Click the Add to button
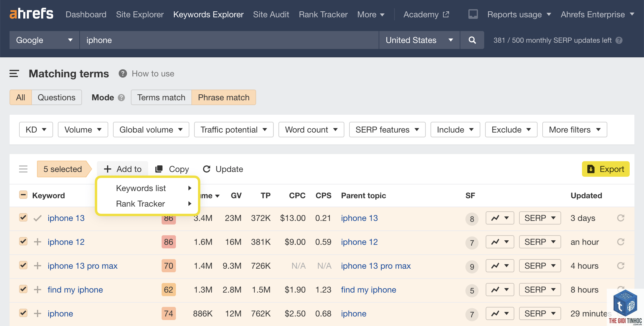Image resolution: width=644 pixels, height=326 pixels. pyautogui.click(x=123, y=169)
